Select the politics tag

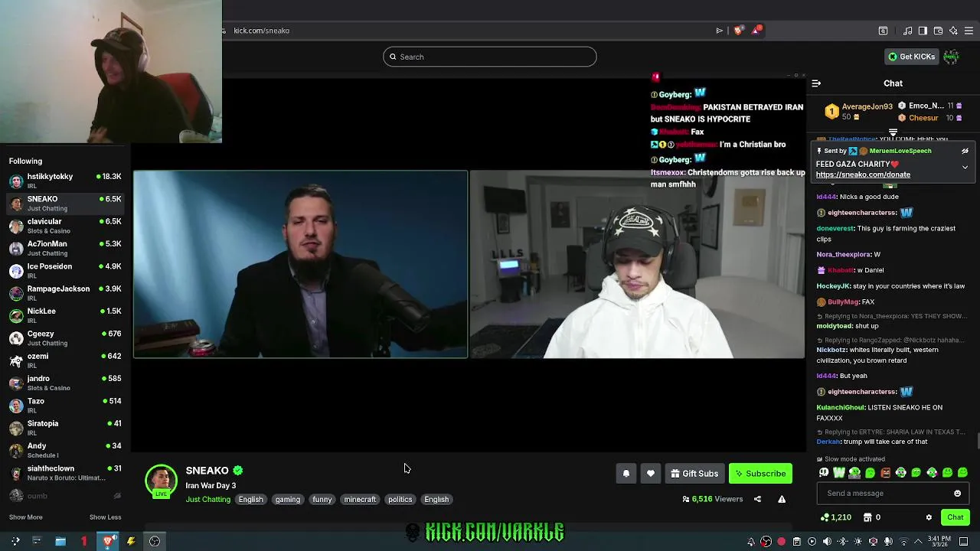point(400,500)
